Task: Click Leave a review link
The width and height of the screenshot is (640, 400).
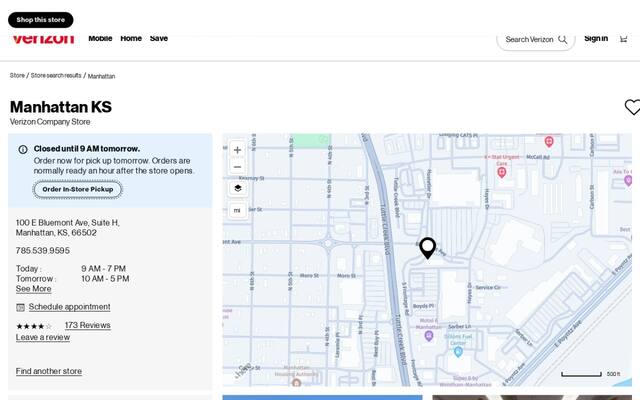Action: (43, 338)
